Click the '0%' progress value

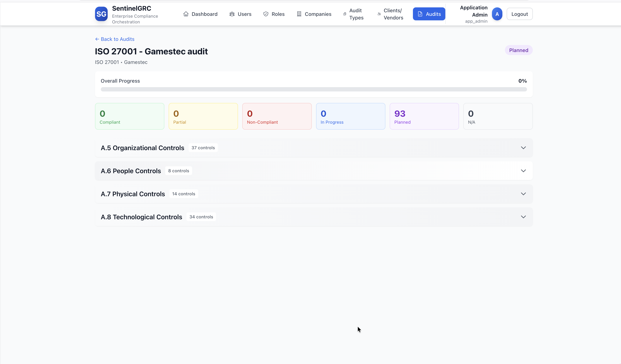click(522, 81)
